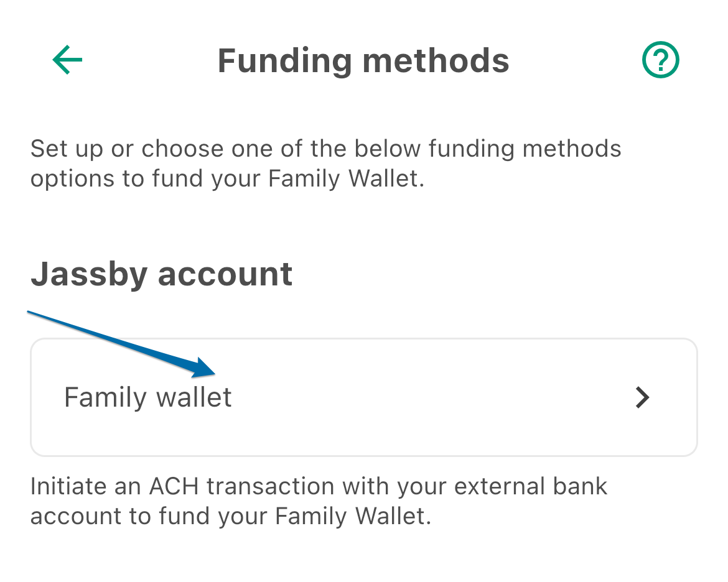This screenshot has height=582, width=728.
Task: Return to previous screen with back arrow
Action: click(x=67, y=60)
